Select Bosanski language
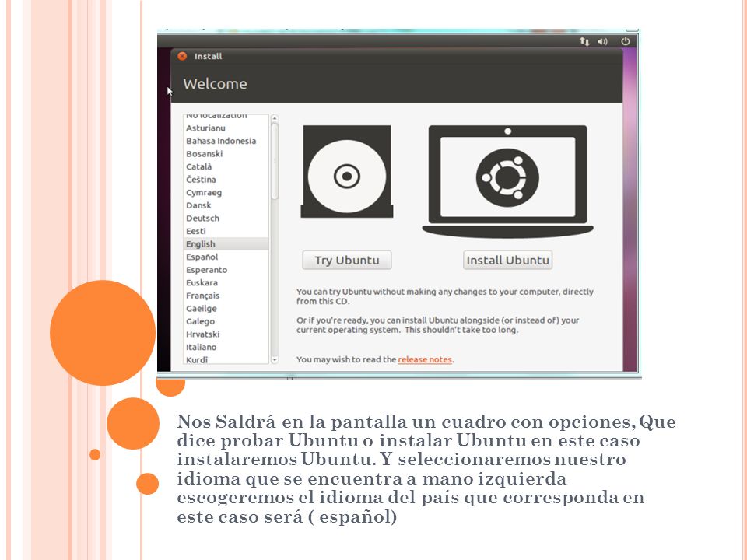This screenshot has height=560, width=747. click(226, 154)
